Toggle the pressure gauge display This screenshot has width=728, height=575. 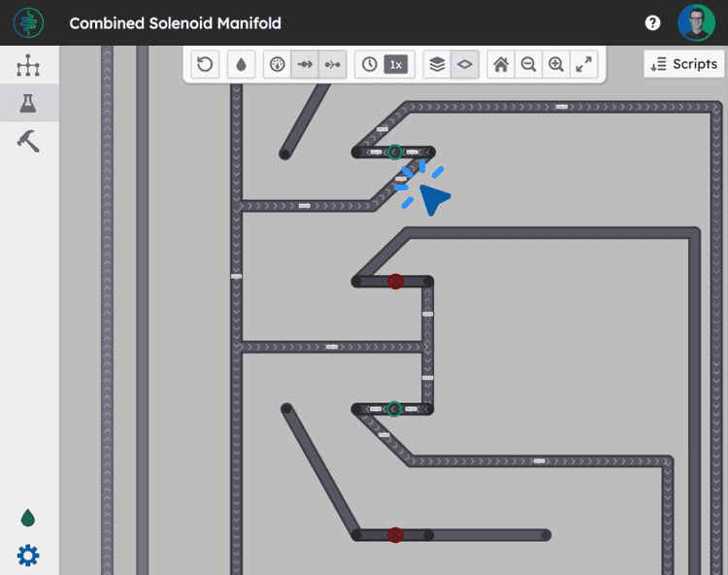278,65
